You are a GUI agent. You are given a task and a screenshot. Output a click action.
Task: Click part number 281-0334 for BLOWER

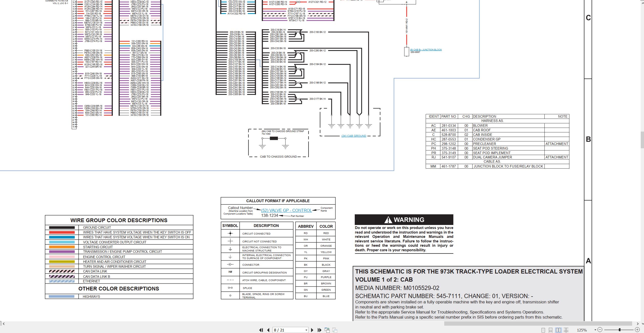tap(449, 126)
